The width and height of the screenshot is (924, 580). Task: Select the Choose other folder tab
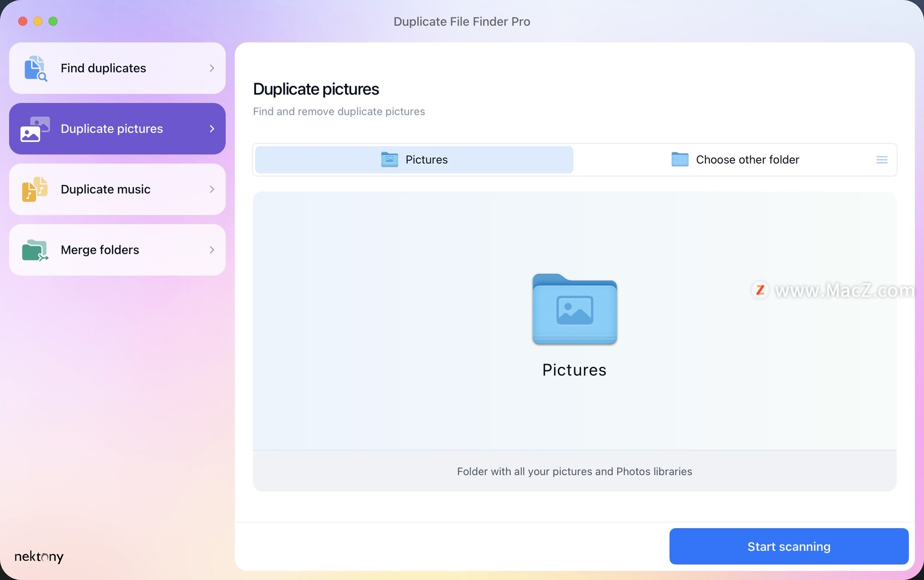(x=734, y=160)
